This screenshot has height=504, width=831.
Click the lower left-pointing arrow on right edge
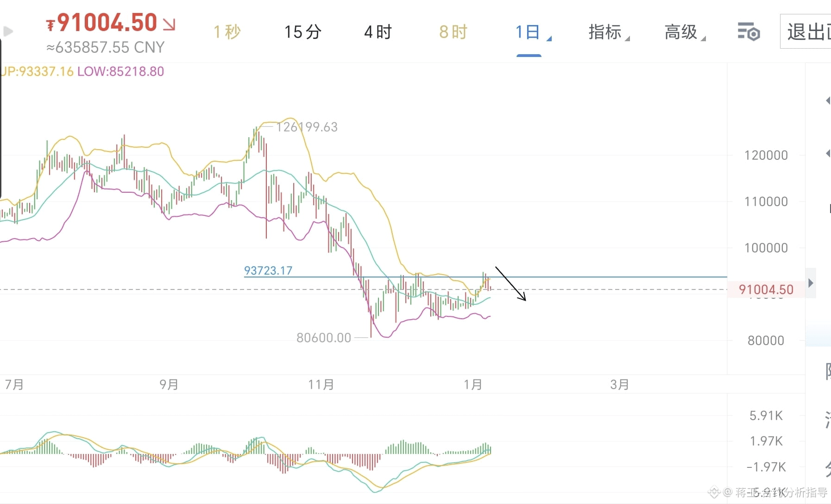827,153
